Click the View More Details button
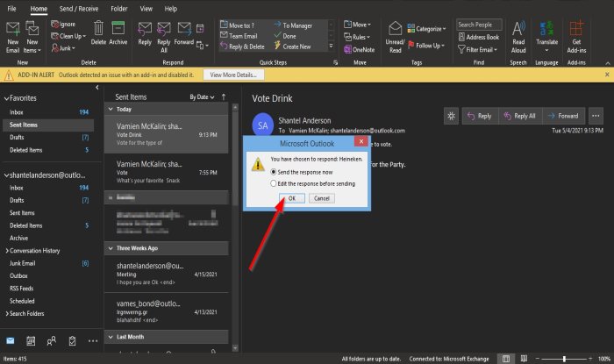The image size is (614, 364). tap(233, 75)
